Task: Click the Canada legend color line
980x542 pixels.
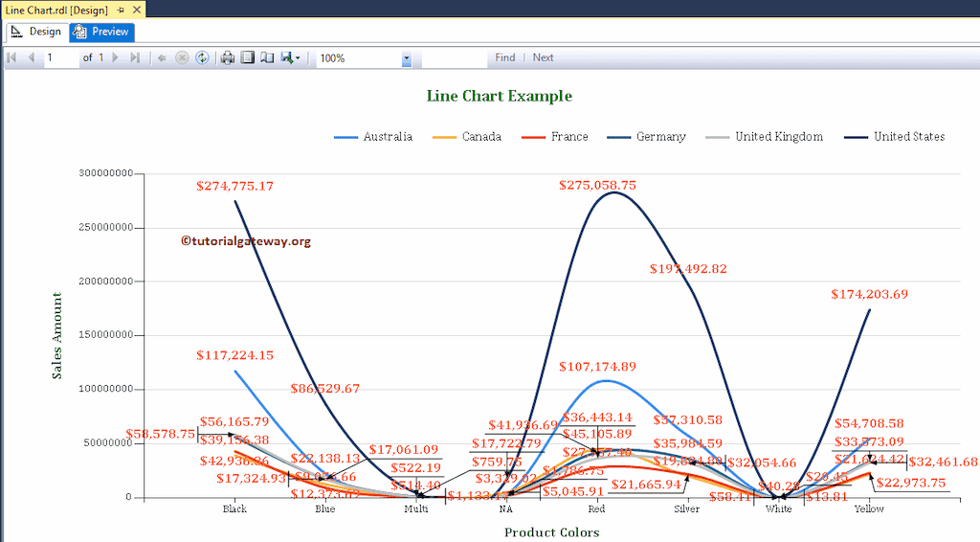Action: (x=444, y=137)
